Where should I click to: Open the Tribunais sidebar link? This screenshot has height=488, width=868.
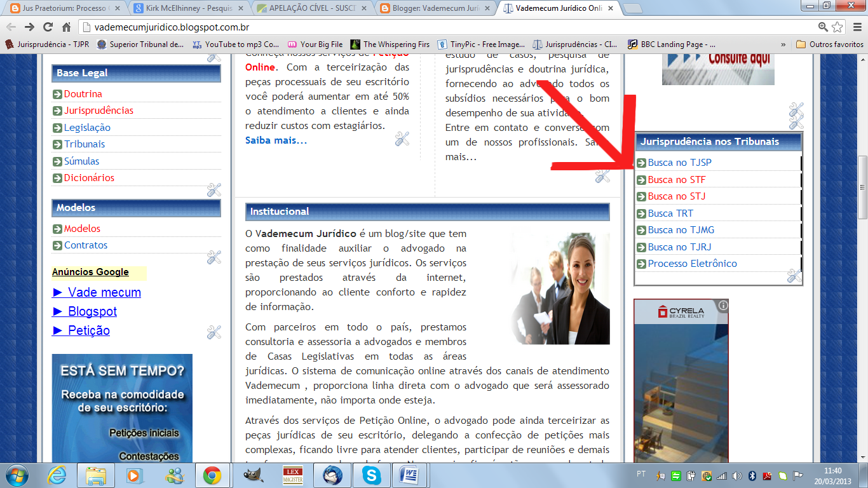click(x=85, y=144)
